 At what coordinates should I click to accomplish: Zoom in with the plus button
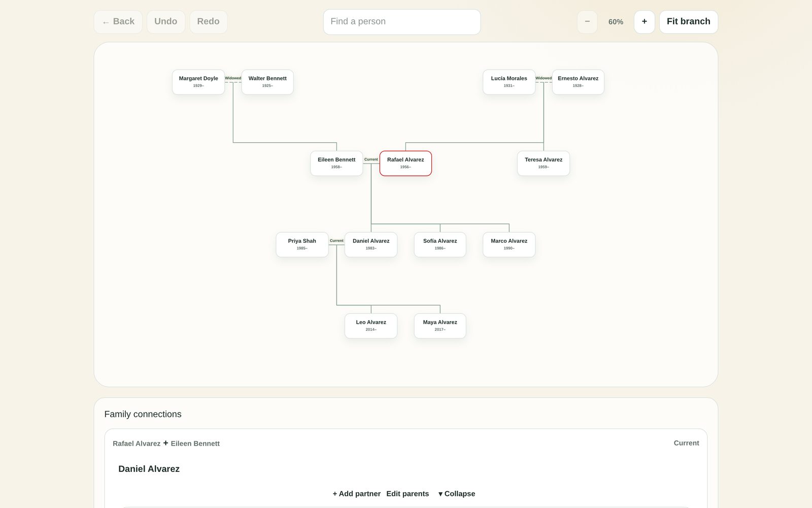(644, 22)
